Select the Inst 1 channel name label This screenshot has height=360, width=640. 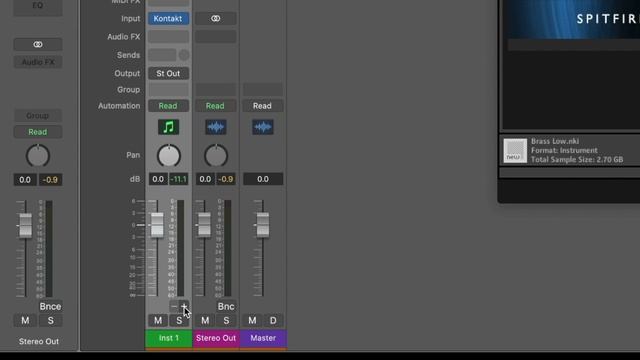tap(169, 338)
